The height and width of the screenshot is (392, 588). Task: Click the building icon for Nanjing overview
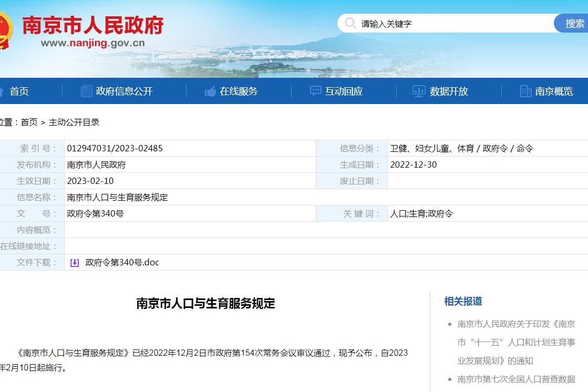pos(525,91)
